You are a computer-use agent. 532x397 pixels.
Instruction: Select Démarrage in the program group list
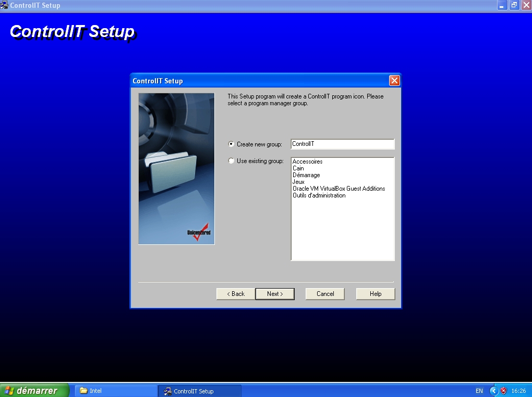306,175
